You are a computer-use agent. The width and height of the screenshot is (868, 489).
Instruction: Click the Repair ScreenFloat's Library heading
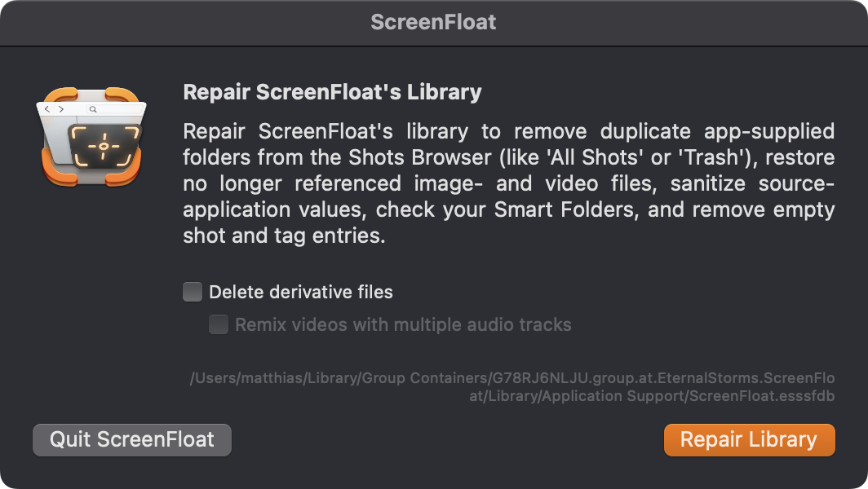[x=332, y=92]
